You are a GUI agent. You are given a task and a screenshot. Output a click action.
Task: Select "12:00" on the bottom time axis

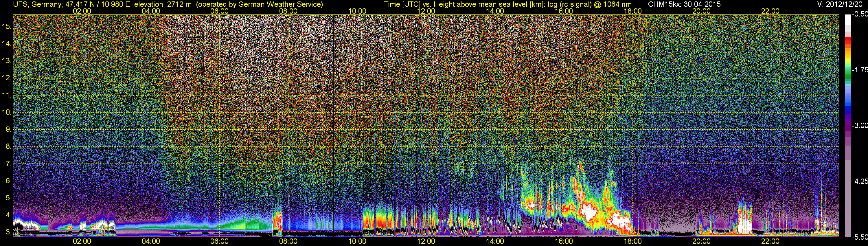pyautogui.click(x=426, y=241)
